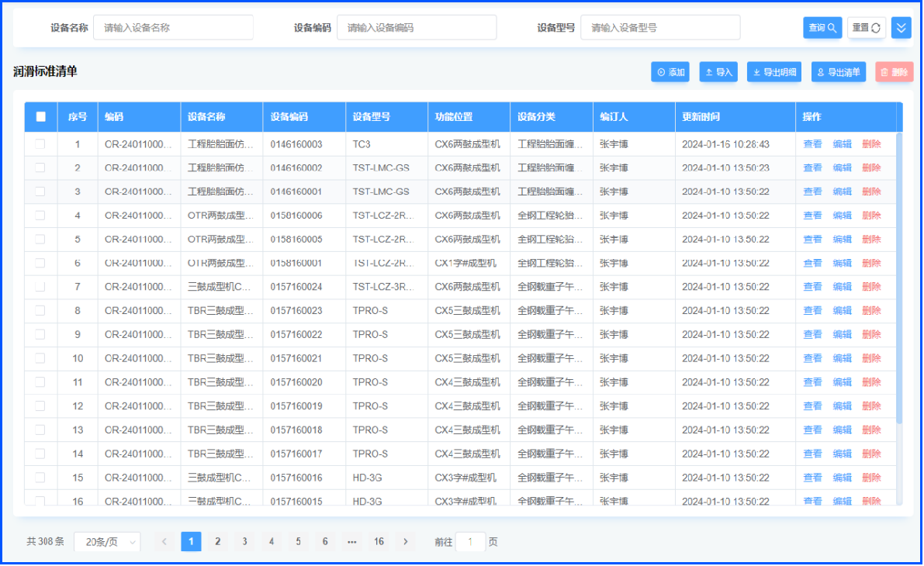This screenshot has height=566, width=924.
Task: Click the pagination ellipsis for more pages
Action: 351,542
